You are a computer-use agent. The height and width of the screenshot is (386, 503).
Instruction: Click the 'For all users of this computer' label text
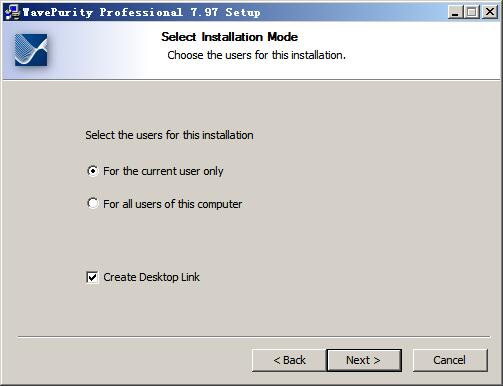point(173,204)
